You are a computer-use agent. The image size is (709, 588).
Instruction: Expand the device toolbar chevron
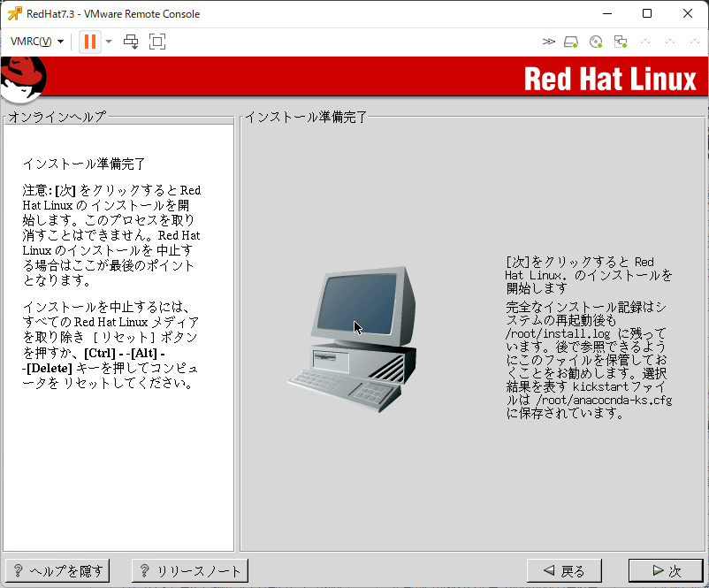point(548,42)
